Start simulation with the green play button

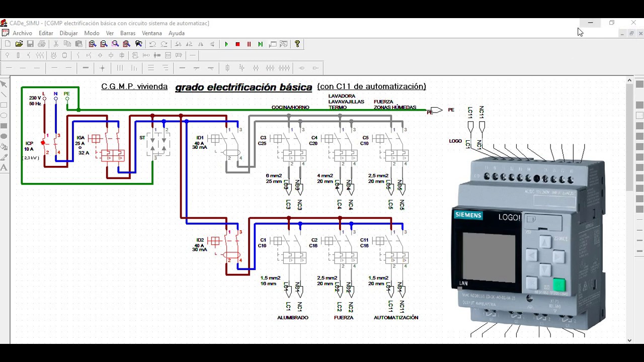(x=226, y=44)
